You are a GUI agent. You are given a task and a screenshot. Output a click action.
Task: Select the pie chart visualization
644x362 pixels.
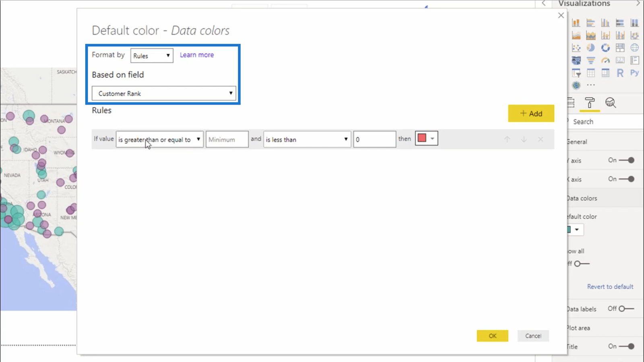(590, 48)
